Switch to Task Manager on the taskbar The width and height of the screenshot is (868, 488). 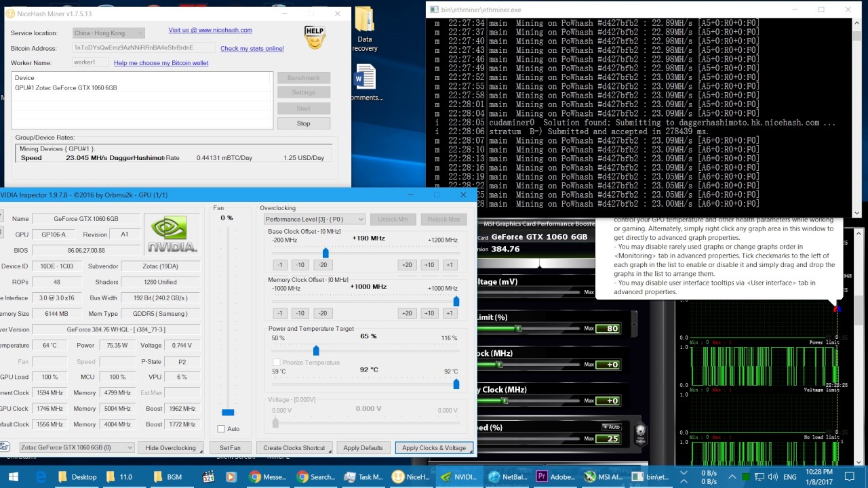[x=364, y=476]
